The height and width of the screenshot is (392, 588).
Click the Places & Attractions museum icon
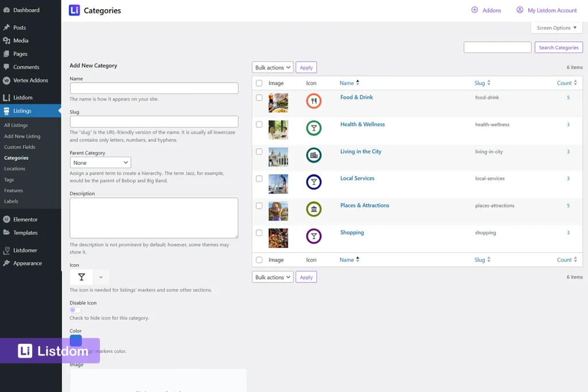(x=314, y=209)
